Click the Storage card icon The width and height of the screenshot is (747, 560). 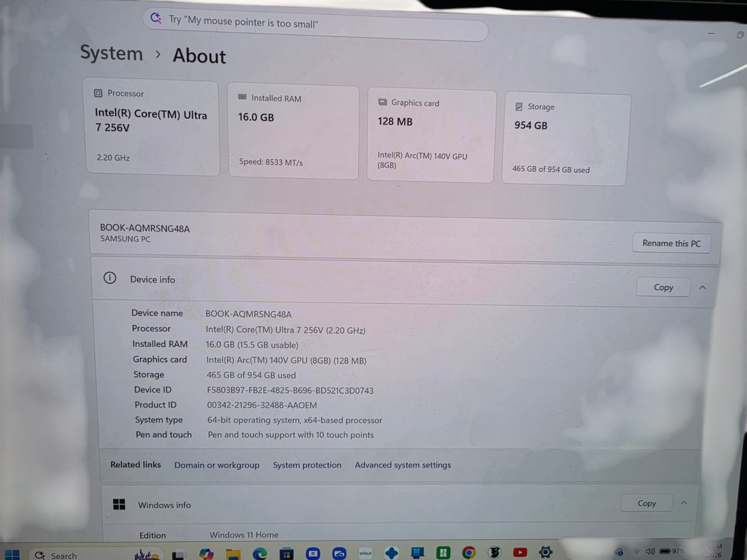point(519,107)
